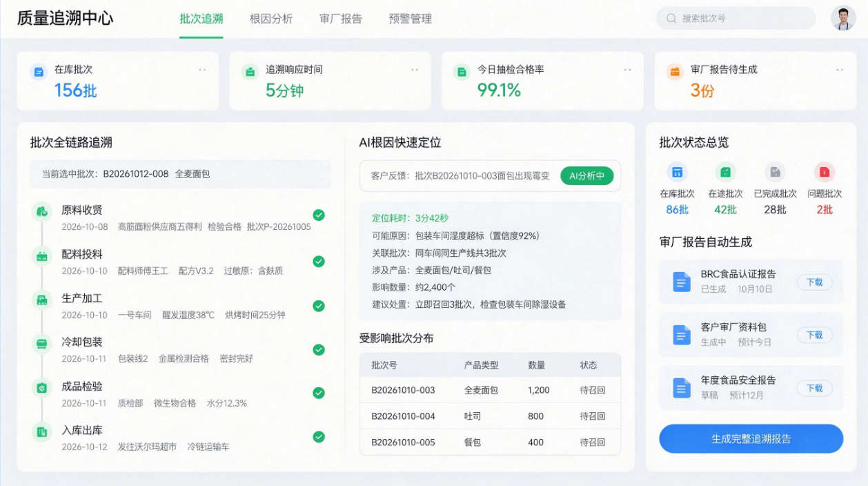Click the 配料投料 step icon
This screenshot has width=868, height=486.
(x=42, y=255)
